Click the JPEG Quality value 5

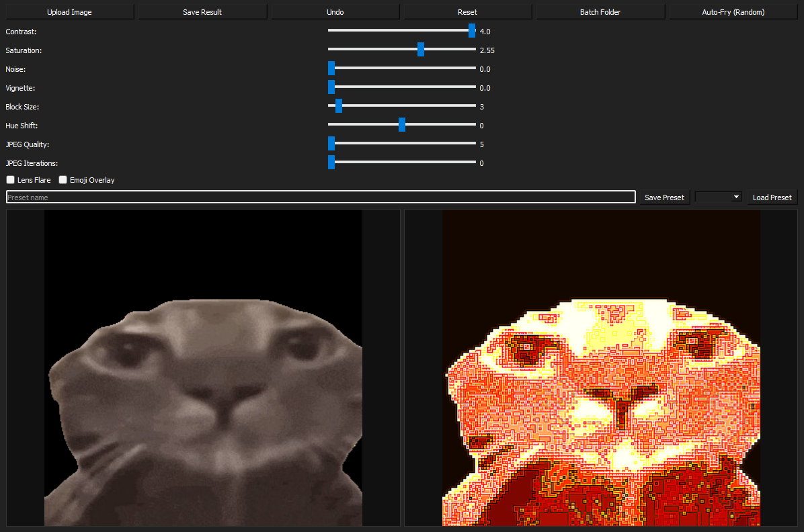coord(481,144)
